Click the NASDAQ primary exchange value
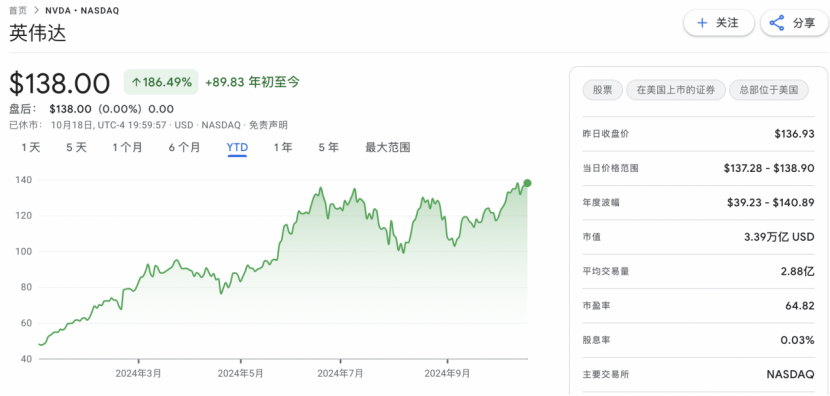Viewport: 830px width, 396px height. point(791,374)
